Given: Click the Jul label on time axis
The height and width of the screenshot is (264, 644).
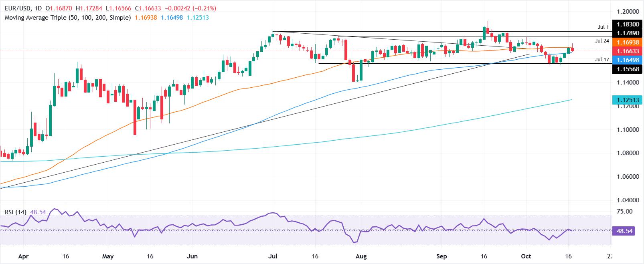Looking at the screenshot, I should pyautogui.click(x=273, y=256).
